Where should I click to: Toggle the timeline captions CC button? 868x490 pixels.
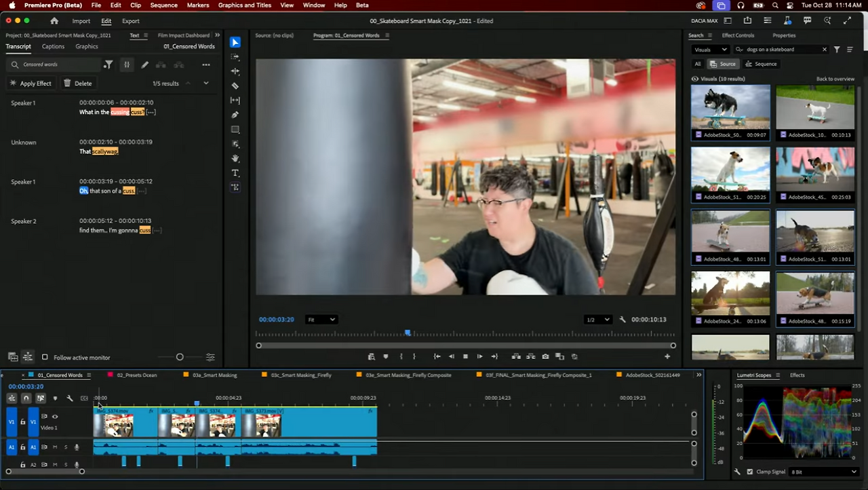pos(84,398)
